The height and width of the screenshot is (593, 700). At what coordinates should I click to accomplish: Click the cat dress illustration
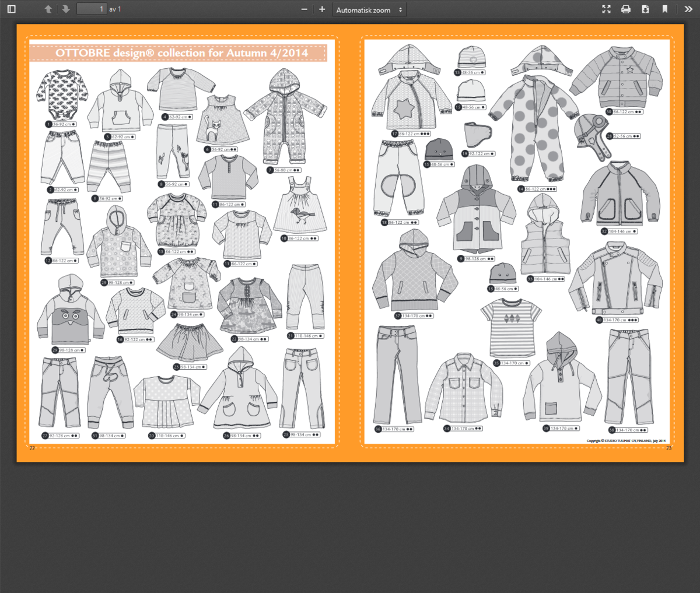(x=216, y=121)
